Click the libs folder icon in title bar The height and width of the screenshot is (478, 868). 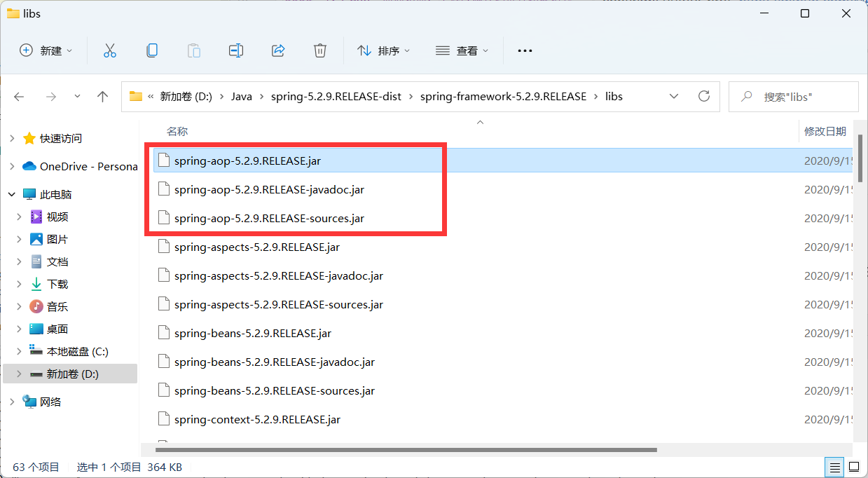13,13
